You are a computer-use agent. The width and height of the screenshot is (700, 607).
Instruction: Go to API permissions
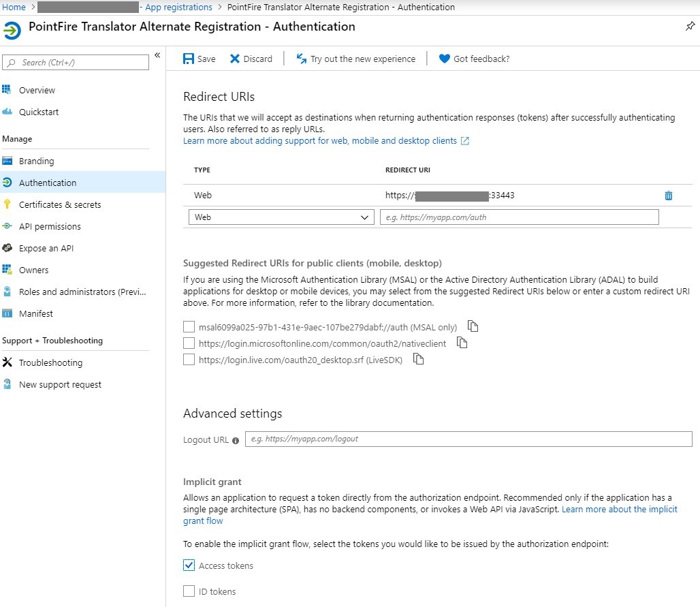click(x=50, y=226)
